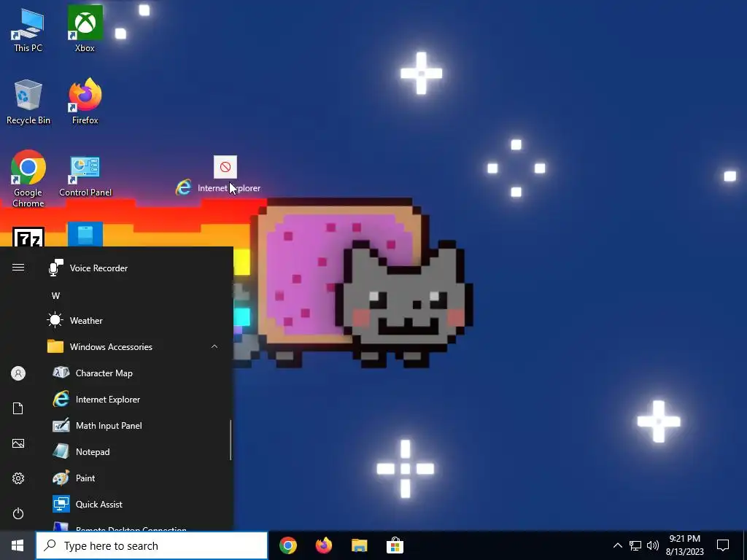Show hidden system tray icons
Viewport: 747px width, 560px height.
pos(617,545)
